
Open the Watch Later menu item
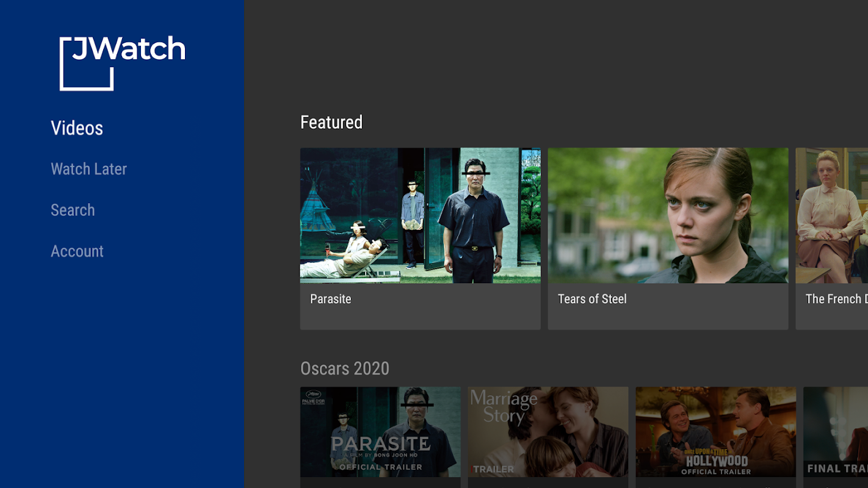tap(89, 169)
